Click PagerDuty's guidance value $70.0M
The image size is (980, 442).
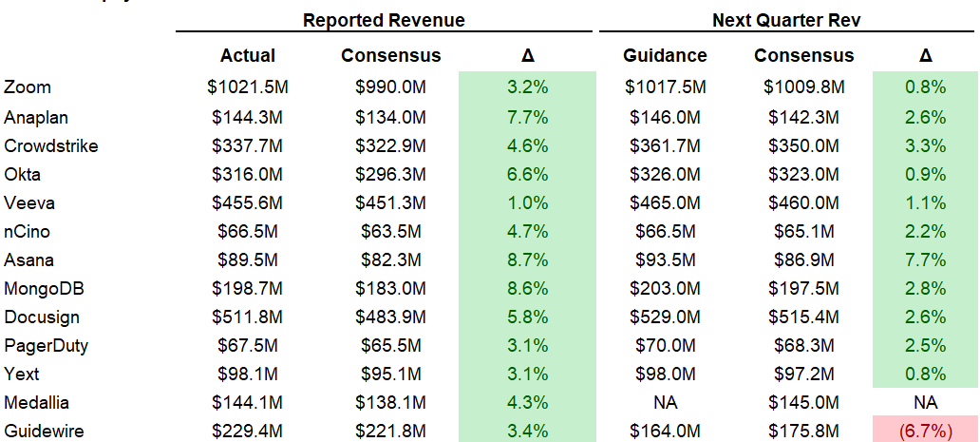click(665, 345)
